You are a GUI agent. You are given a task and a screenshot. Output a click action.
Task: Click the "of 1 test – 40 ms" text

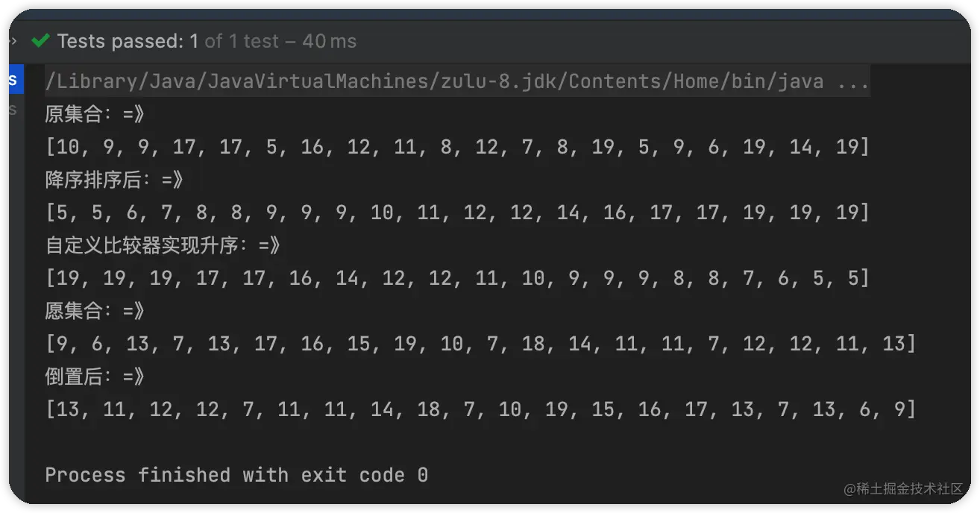tap(280, 41)
